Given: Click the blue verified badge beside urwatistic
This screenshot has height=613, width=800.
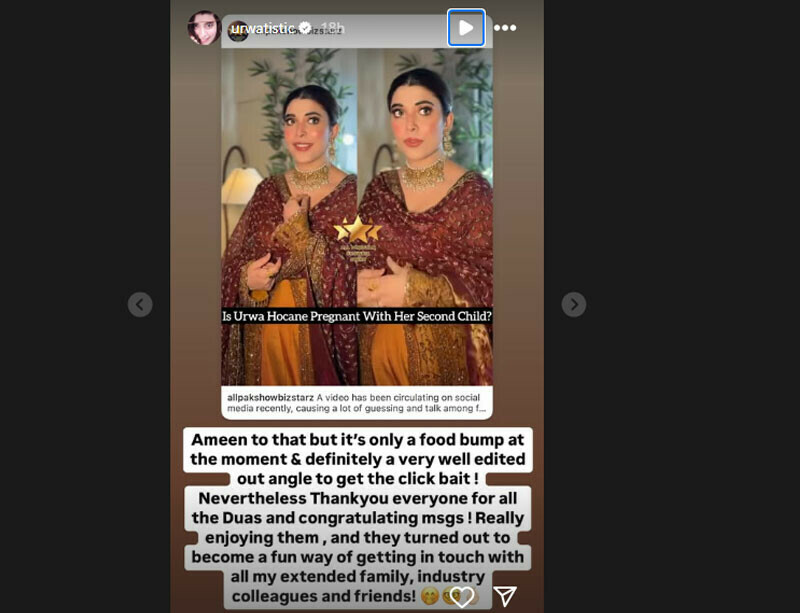Looking at the screenshot, I should [305, 28].
